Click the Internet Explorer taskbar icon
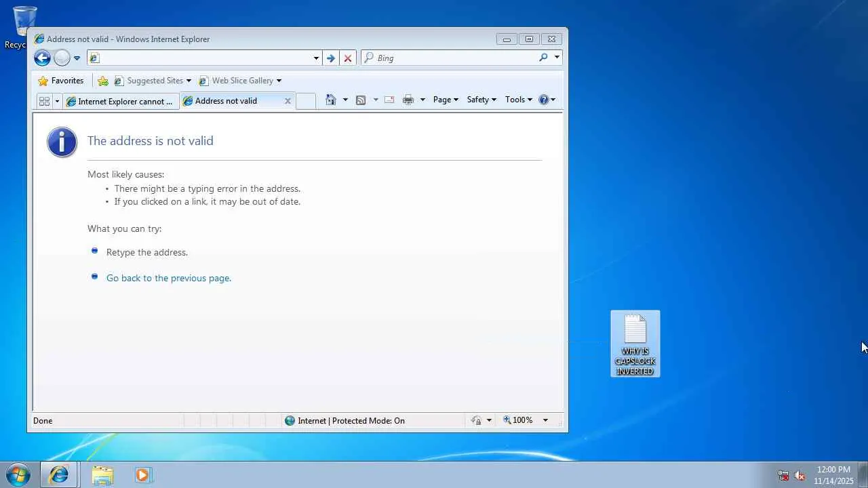The height and width of the screenshot is (488, 868). [59, 475]
